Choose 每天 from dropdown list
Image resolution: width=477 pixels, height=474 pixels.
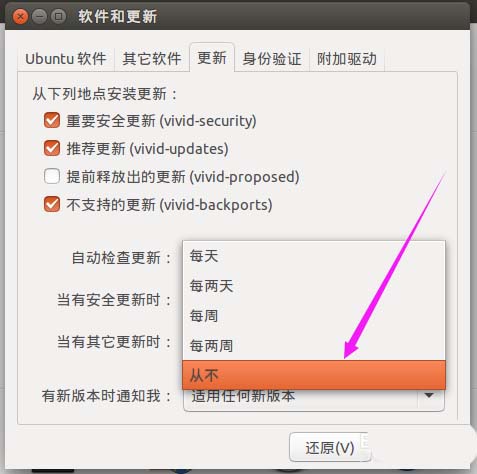coord(314,256)
